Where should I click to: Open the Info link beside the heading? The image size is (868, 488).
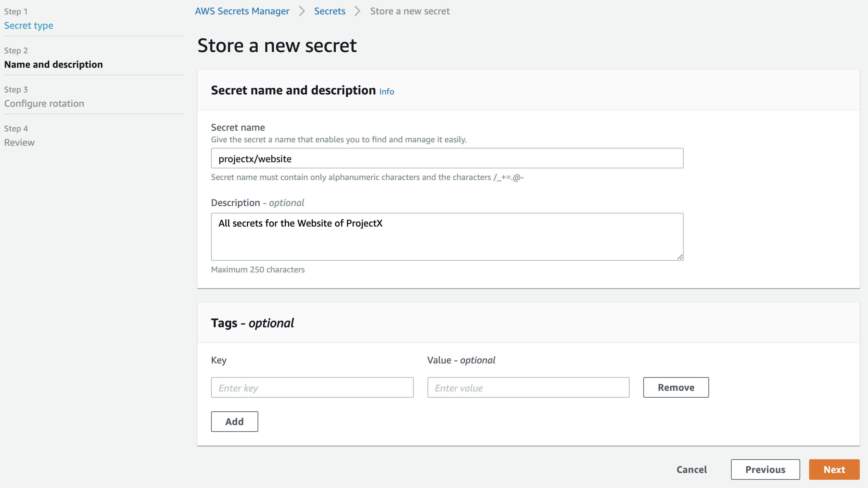(x=386, y=91)
